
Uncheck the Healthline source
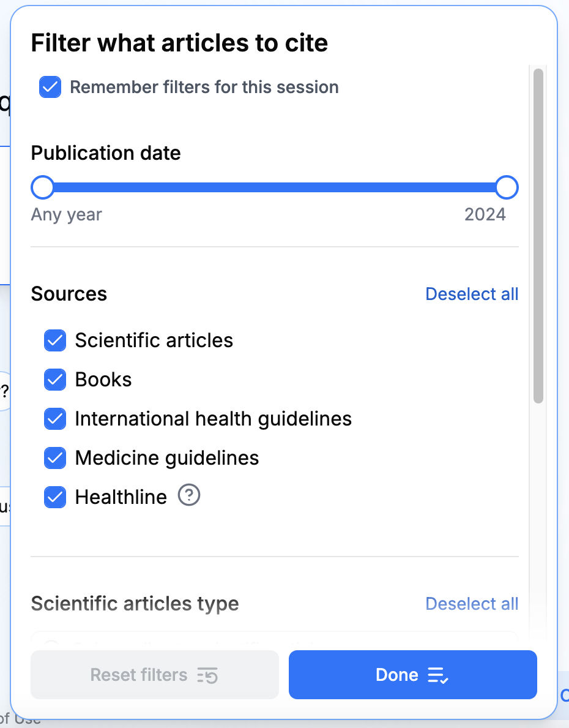pos(54,497)
